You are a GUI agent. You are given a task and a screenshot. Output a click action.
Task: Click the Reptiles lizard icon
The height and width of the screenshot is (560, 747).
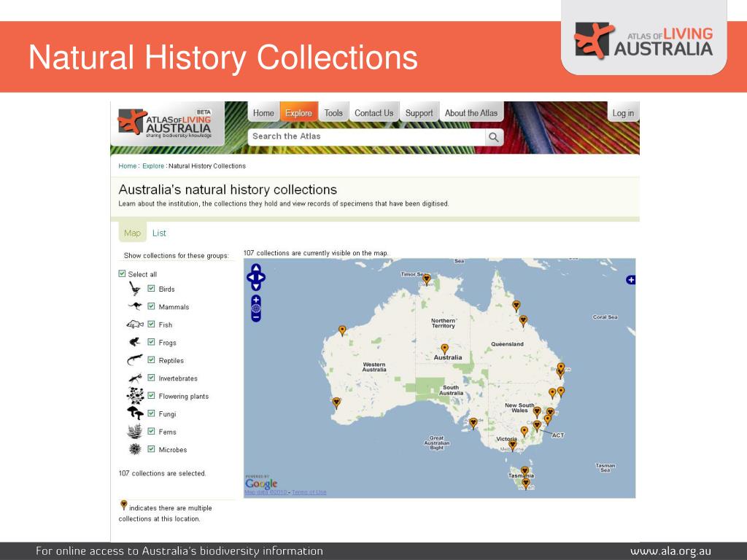tap(135, 360)
